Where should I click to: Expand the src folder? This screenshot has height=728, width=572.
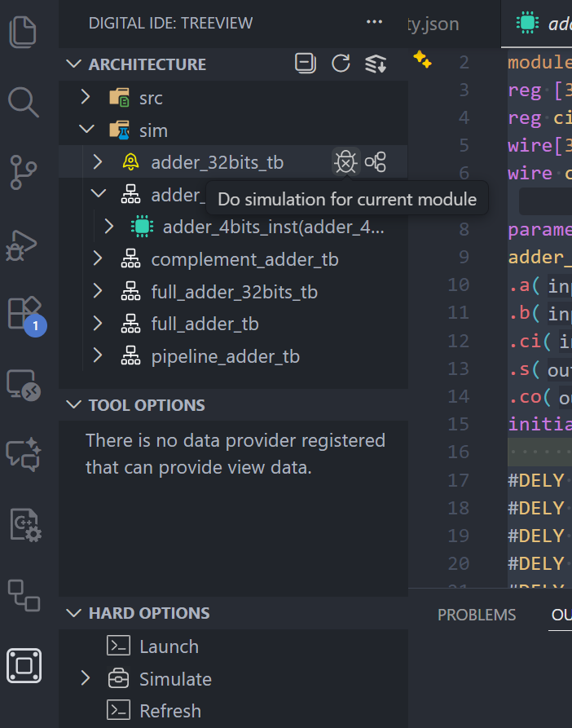tap(85, 98)
